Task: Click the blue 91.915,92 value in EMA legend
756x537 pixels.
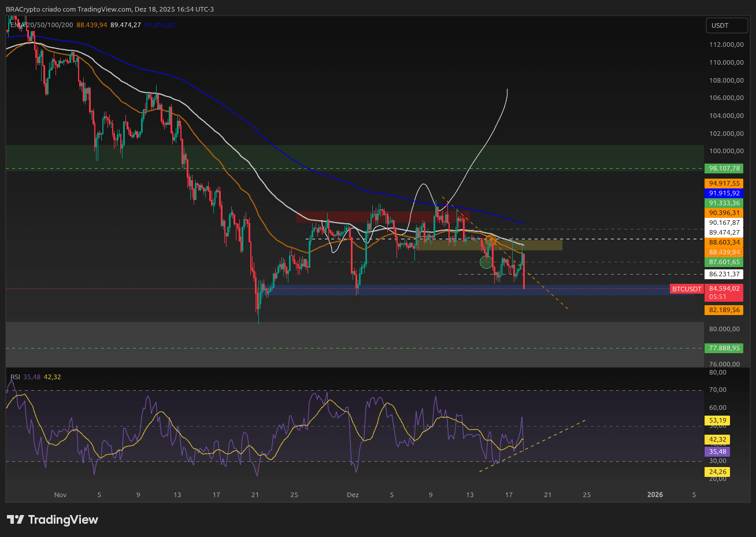Action: tap(160, 25)
